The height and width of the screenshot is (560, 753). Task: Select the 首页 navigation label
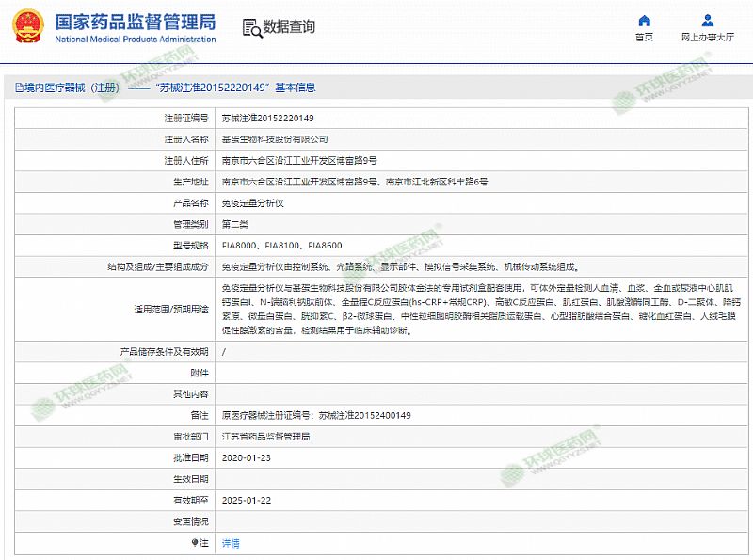click(644, 38)
